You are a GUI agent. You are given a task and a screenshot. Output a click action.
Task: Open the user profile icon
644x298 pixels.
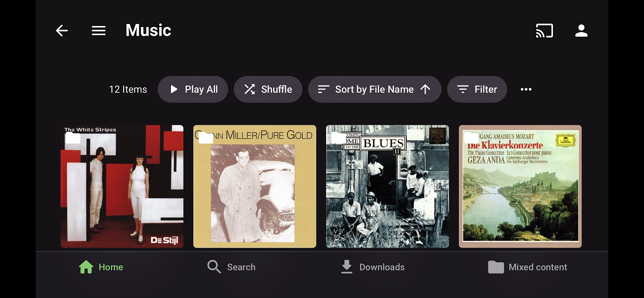click(x=581, y=31)
